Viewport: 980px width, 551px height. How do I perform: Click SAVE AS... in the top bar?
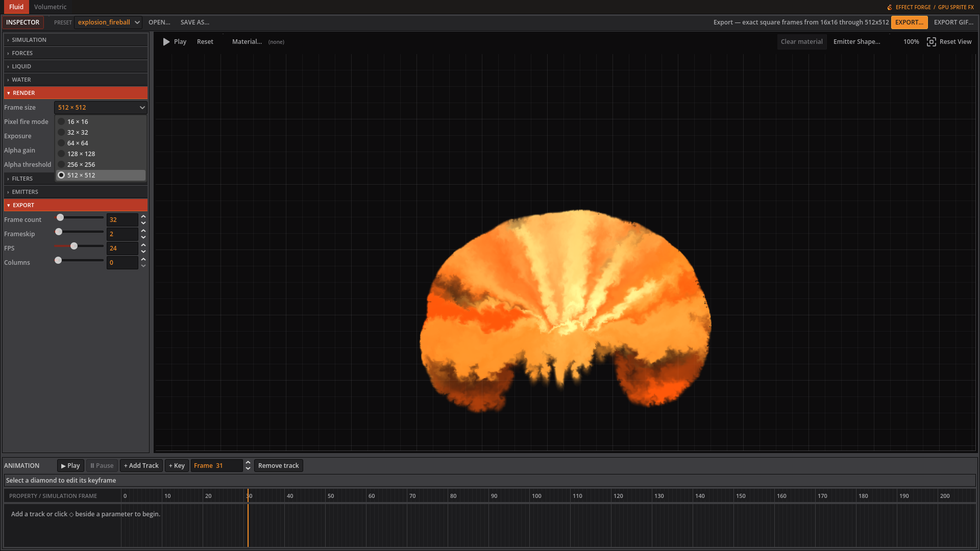[195, 22]
